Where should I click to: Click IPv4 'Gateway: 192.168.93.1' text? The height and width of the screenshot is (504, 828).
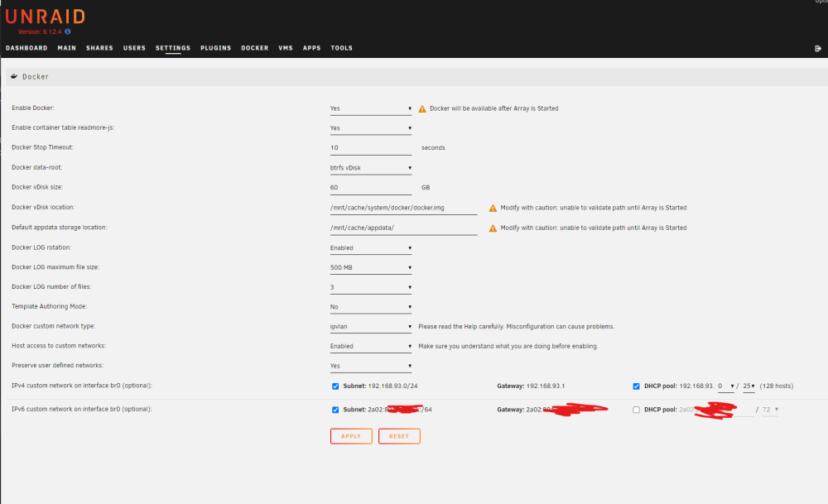point(531,386)
